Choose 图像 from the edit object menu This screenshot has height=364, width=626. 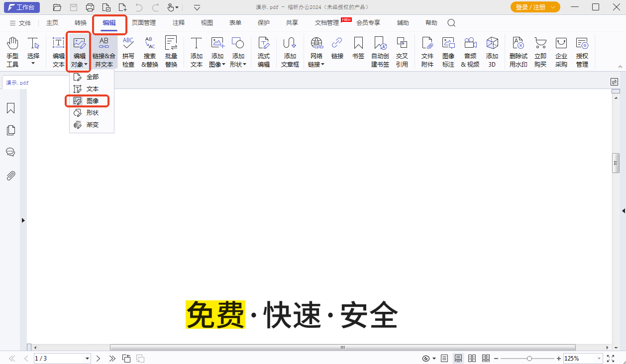pos(92,101)
